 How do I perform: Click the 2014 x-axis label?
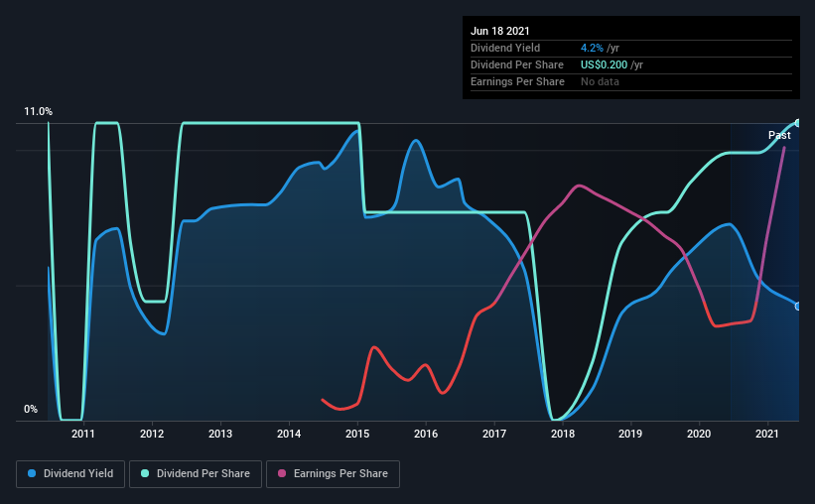[289, 434]
